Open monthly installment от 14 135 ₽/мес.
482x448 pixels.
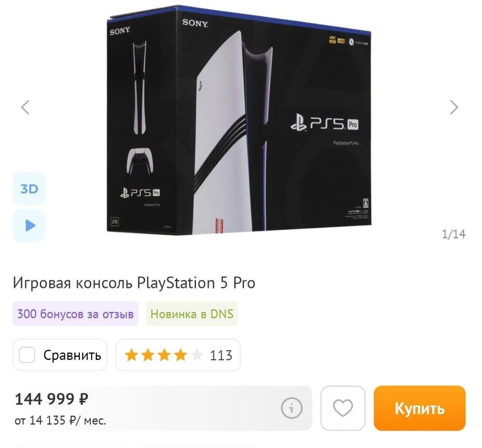60,420
